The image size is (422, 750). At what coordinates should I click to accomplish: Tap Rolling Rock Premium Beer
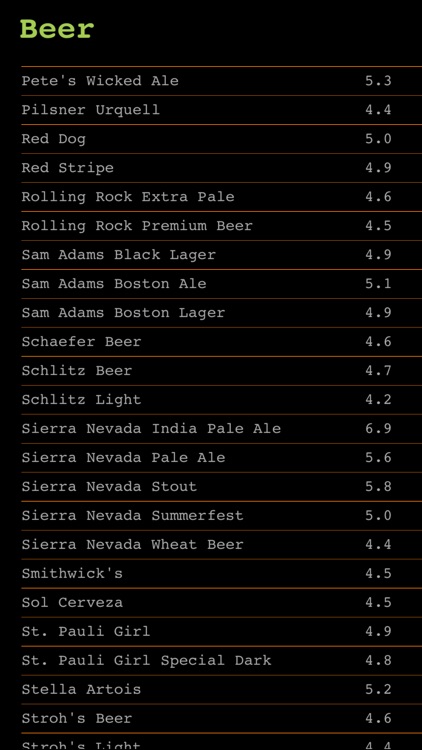click(222, 226)
